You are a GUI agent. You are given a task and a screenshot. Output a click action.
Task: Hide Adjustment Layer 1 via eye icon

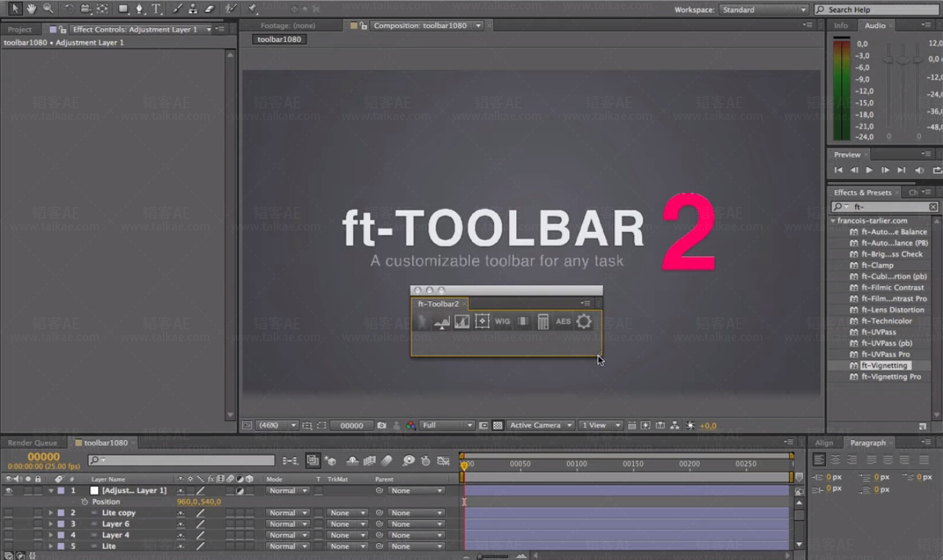(x=9, y=491)
